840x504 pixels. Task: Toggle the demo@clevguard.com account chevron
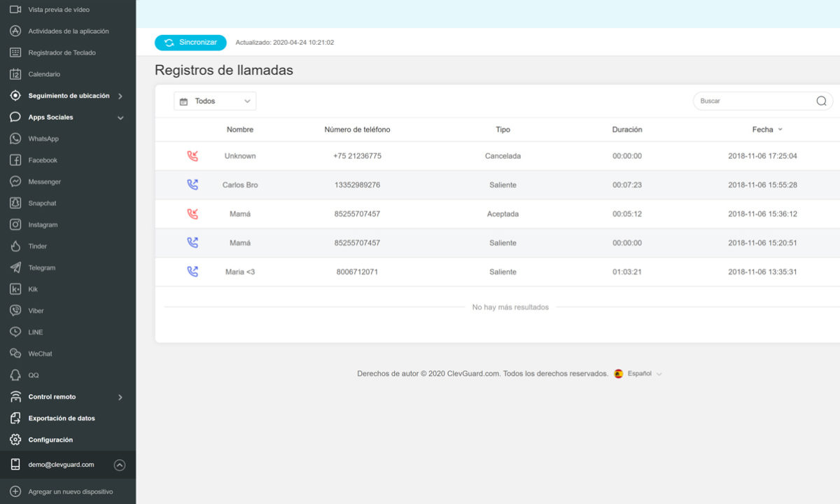click(x=120, y=464)
